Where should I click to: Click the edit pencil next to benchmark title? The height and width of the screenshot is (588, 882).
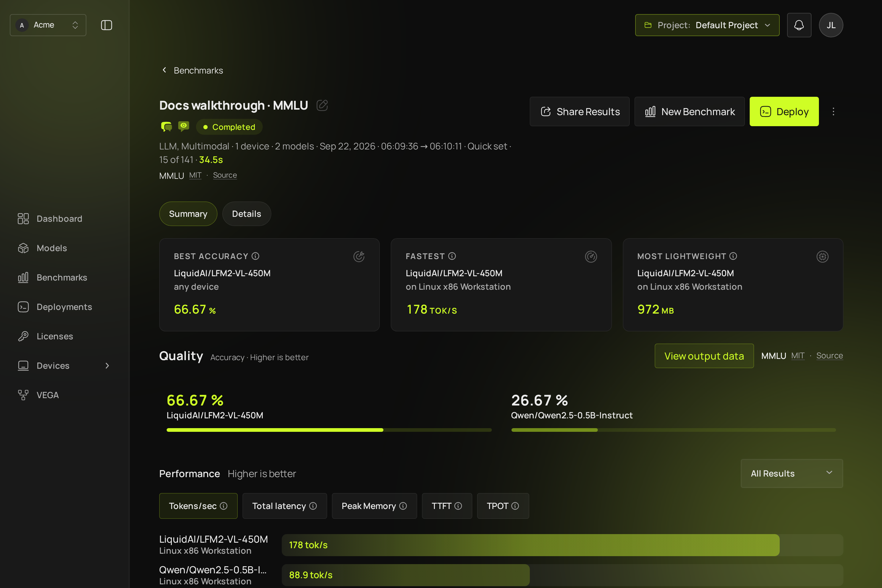coord(322,105)
